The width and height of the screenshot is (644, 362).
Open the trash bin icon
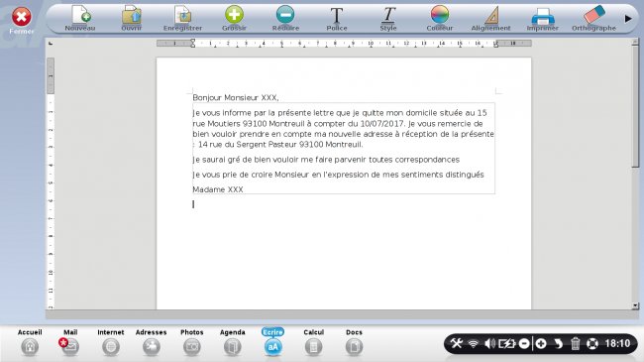click(575, 343)
